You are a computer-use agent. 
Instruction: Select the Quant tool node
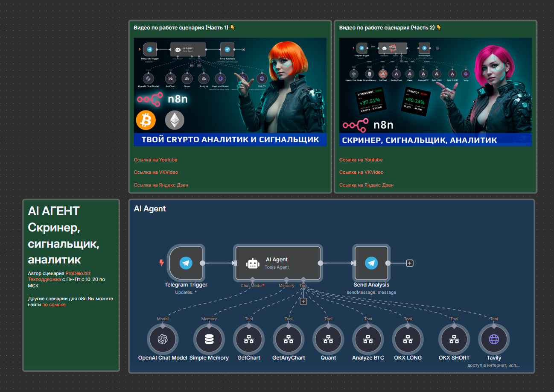[328, 339]
